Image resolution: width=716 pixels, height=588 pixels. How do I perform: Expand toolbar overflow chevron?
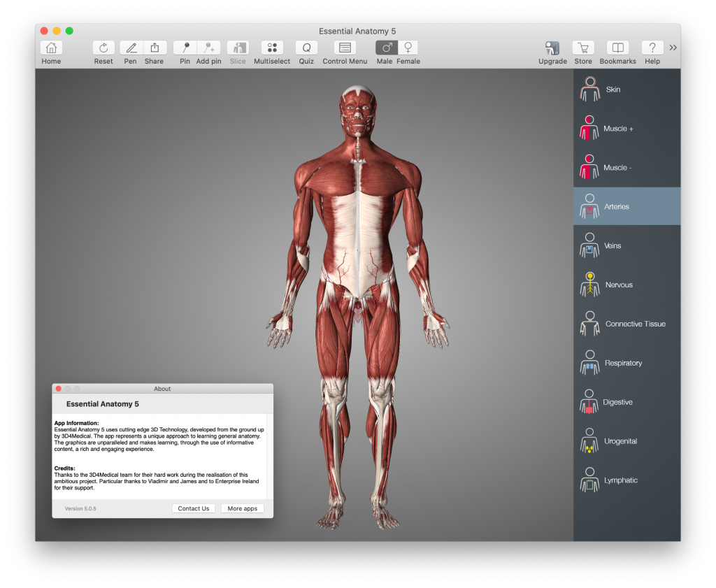(673, 48)
